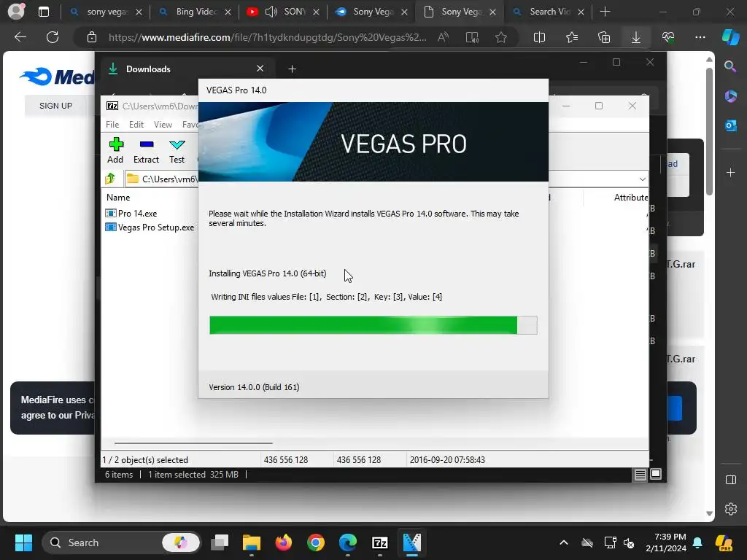Open sidebar search icon in Edge
Screen dimensions: 747x560
click(730, 66)
